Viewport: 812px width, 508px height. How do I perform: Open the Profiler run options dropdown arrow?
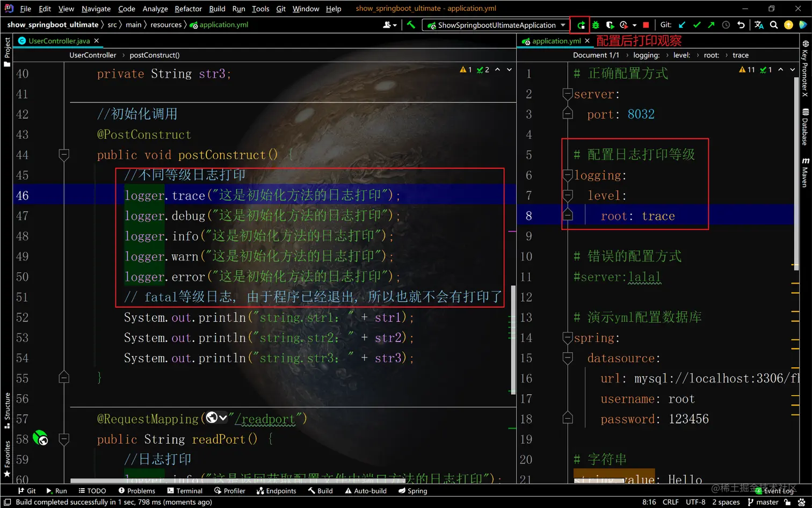pyautogui.click(x=634, y=25)
